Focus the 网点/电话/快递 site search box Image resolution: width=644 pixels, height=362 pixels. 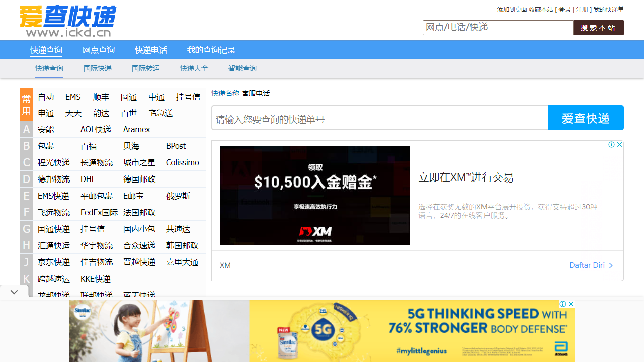[498, 28]
